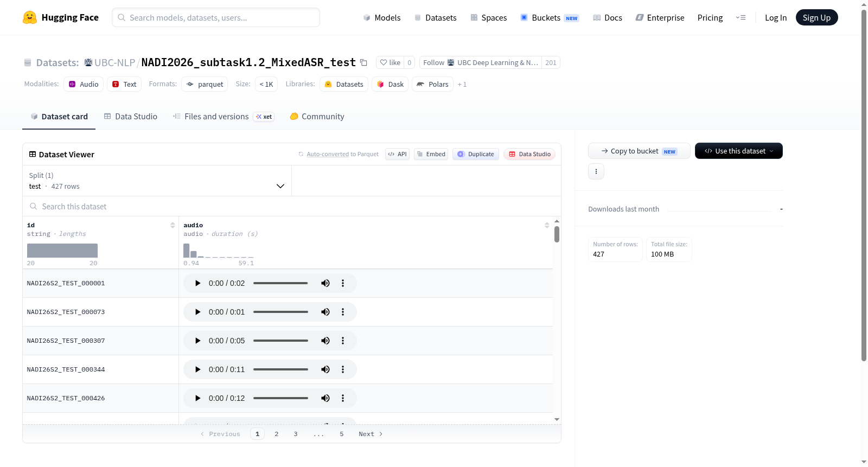Play audio for NADI26S2_TEST_000307

[197, 341]
